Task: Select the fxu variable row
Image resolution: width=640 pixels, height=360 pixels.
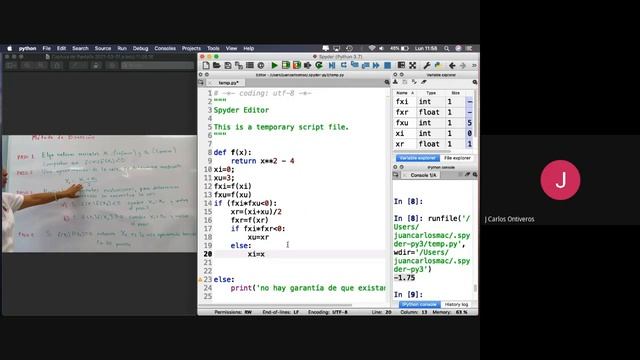Action: pyautogui.click(x=433, y=123)
